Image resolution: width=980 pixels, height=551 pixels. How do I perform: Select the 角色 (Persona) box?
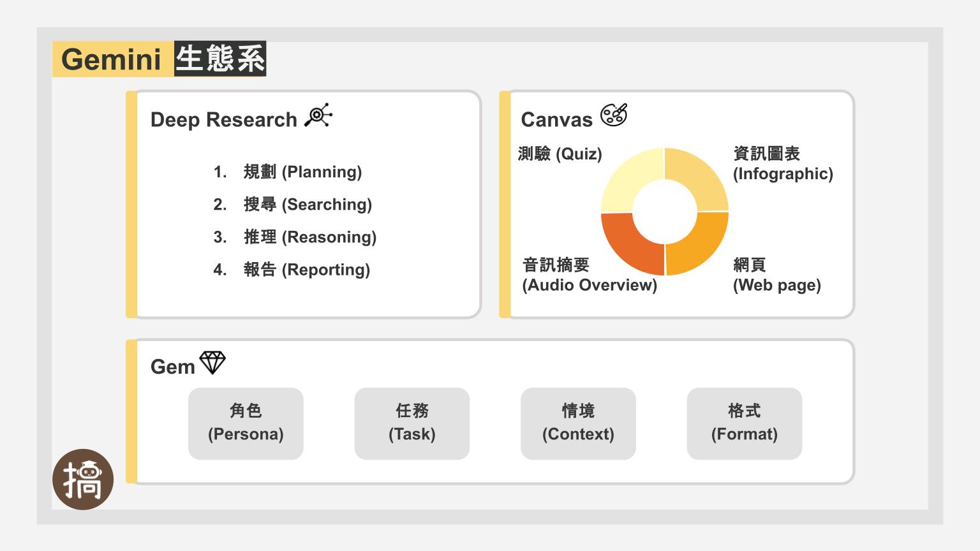click(246, 423)
